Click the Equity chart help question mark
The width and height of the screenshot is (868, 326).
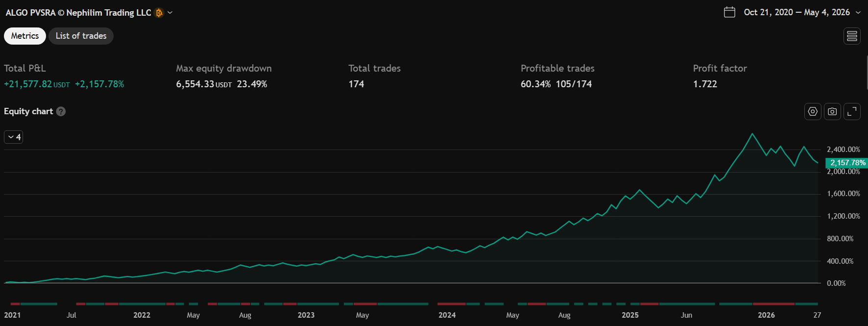tap(61, 111)
